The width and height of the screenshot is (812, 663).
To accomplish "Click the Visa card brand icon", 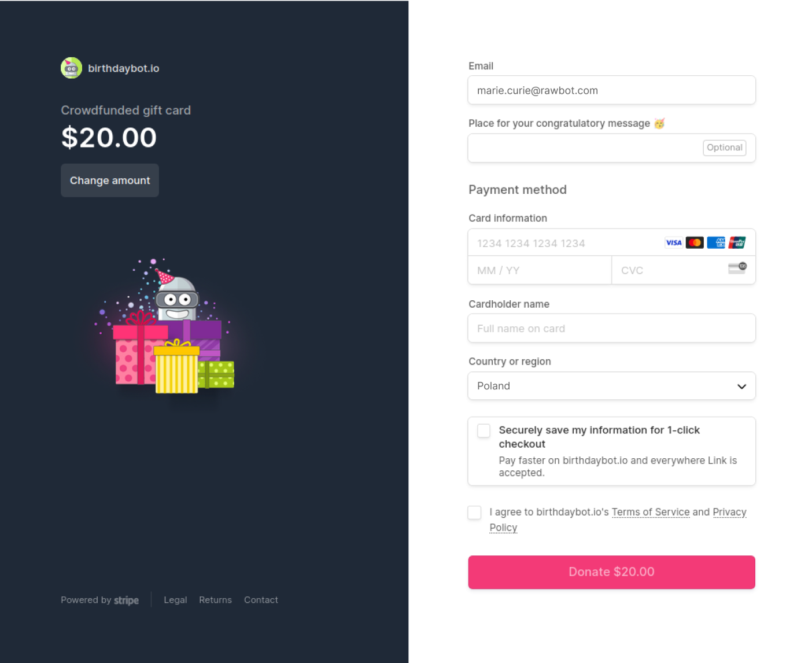I will pos(673,242).
